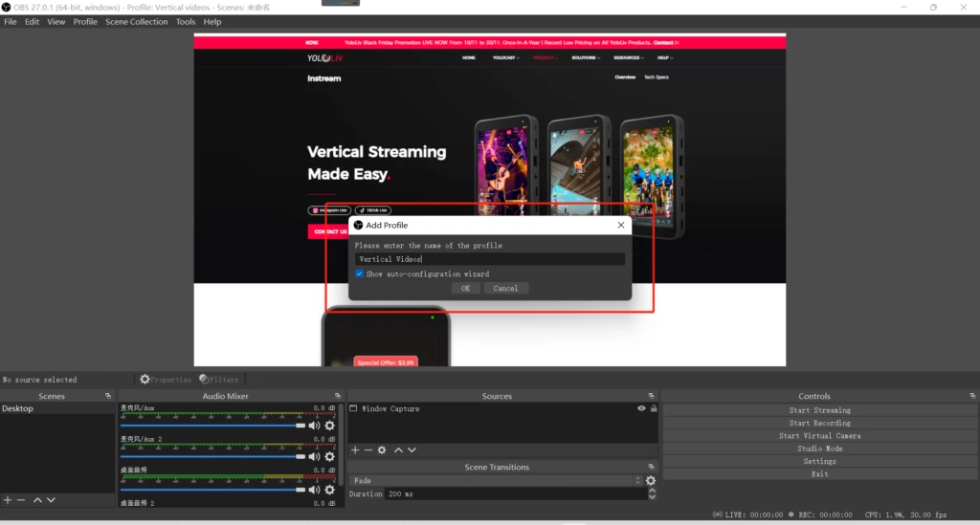This screenshot has width=980, height=525.
Task: Open the Scene Transitions properties gear
Action: [651, 481]
